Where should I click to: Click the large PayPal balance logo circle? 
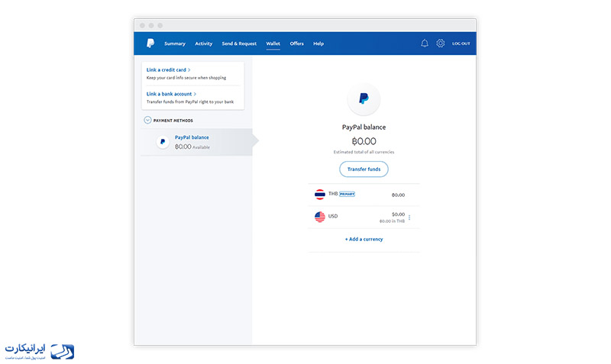(364, 99)
